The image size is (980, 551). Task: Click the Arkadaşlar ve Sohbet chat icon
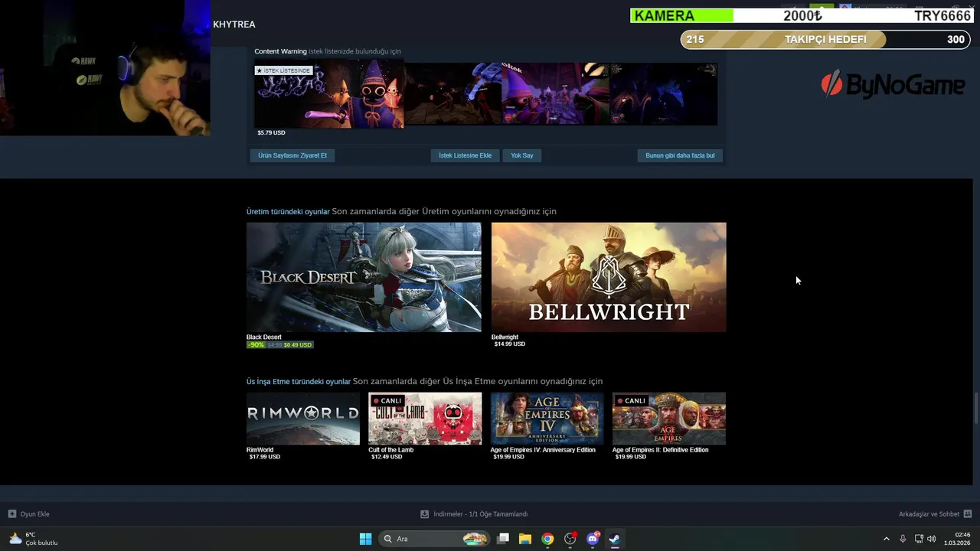(968, 514)
